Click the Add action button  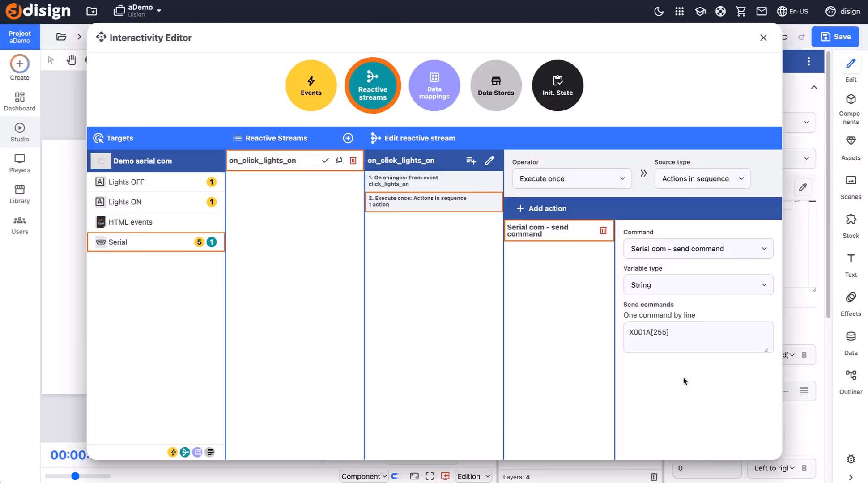point(541,208)
